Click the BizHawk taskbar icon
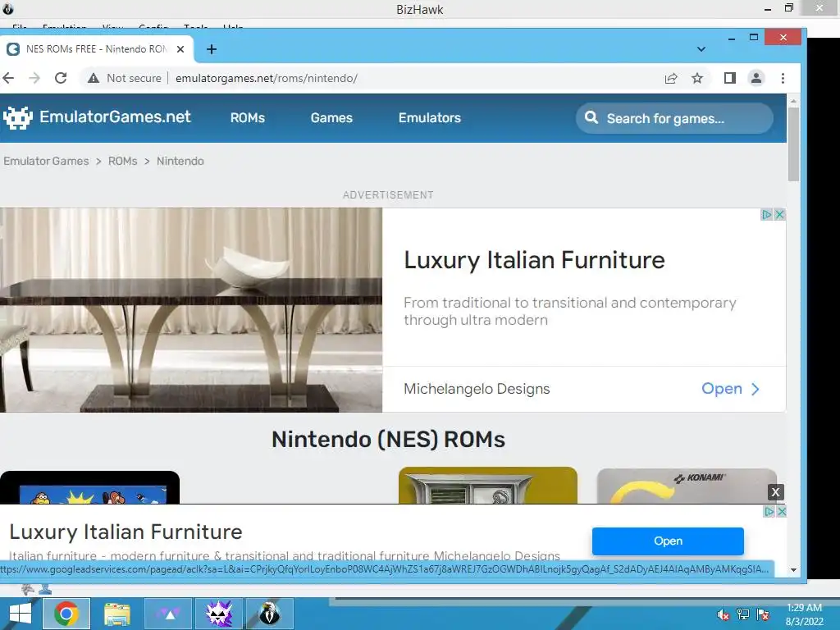This screenshot has width=840, height=630. coord(269,614)
